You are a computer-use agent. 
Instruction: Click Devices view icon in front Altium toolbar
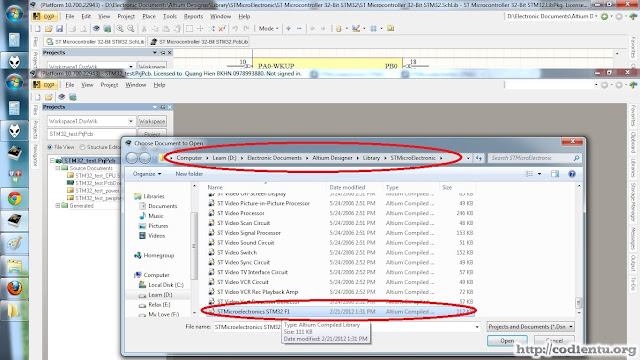62,97
